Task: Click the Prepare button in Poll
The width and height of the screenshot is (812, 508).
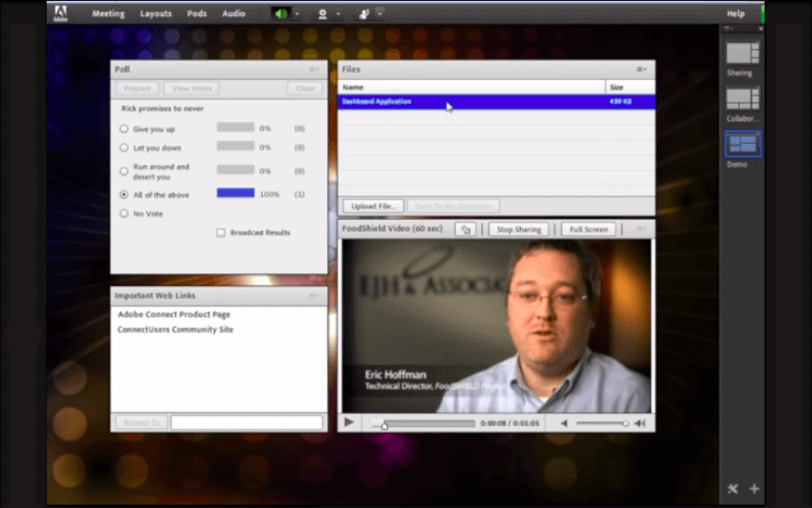Action: pos(137,89)
